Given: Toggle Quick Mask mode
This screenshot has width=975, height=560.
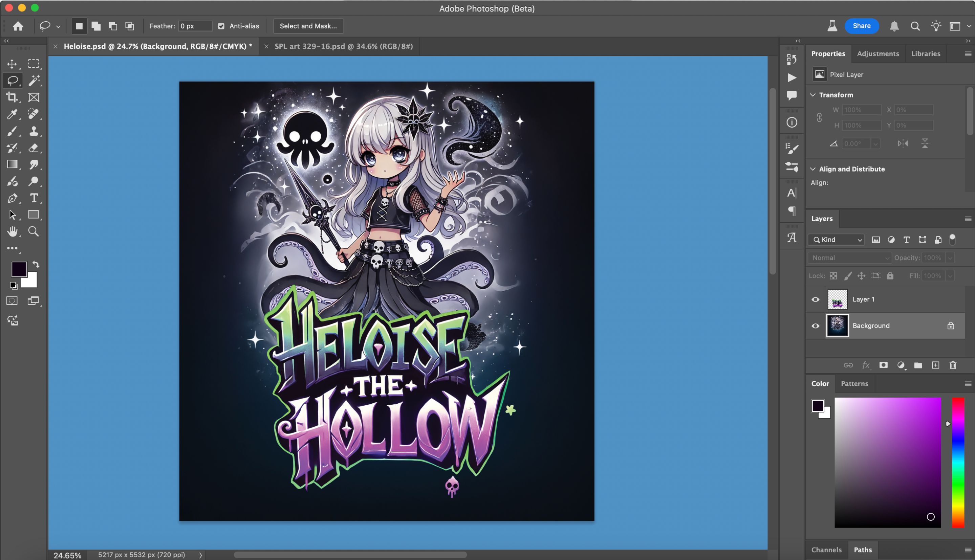Looking at the screenshot, I should click(x=12, y=301).
